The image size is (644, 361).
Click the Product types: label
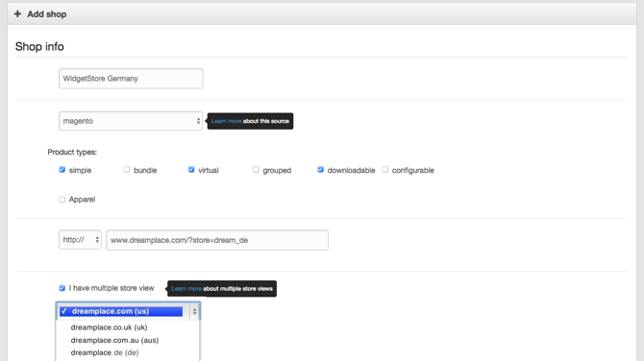72,153
